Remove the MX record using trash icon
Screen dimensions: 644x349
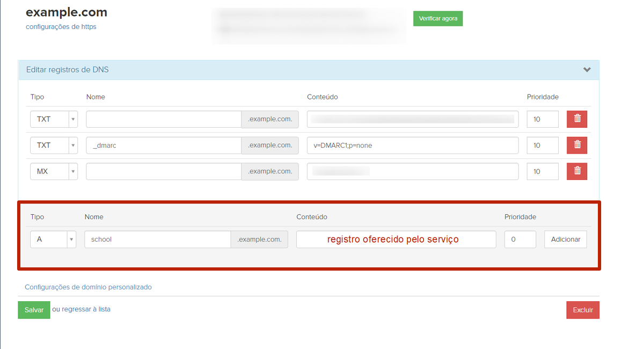point(577,171)
